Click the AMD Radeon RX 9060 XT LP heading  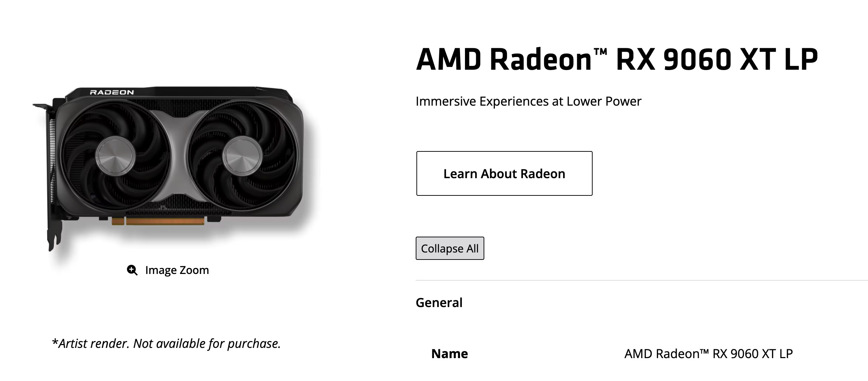[x=617, y=59]
